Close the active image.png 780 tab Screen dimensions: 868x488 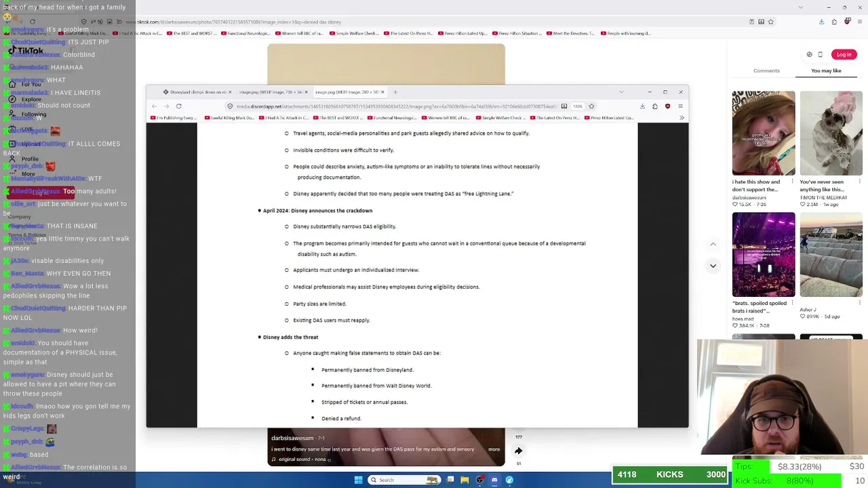tap(382, 92)
